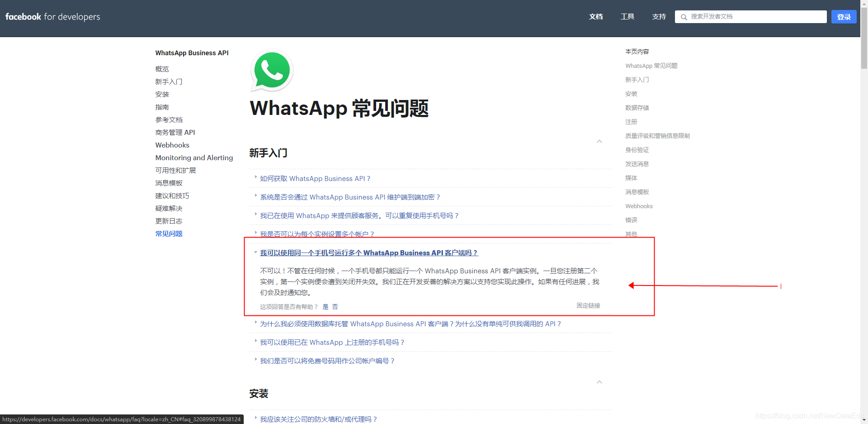This screenshot has height=424, width=868.
Task: Open the 文档 top menu
Action: 596,17
